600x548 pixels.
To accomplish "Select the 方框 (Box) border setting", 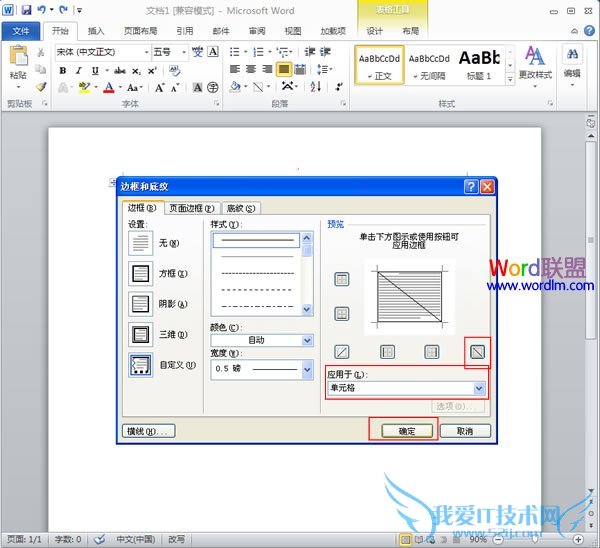I will [140, 274].
